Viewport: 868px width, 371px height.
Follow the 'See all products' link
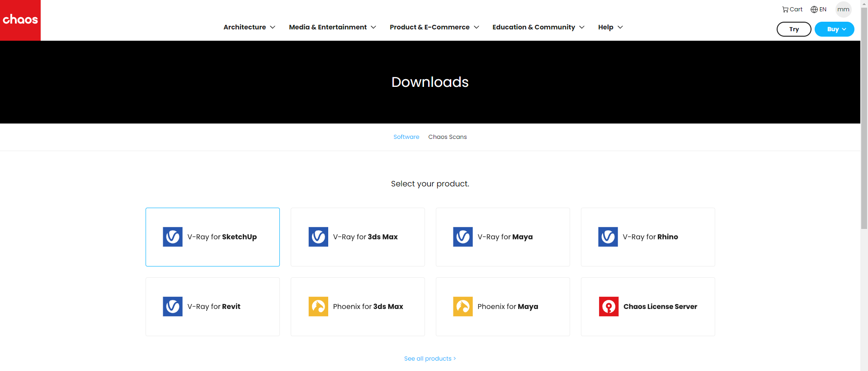pos(430,358)
